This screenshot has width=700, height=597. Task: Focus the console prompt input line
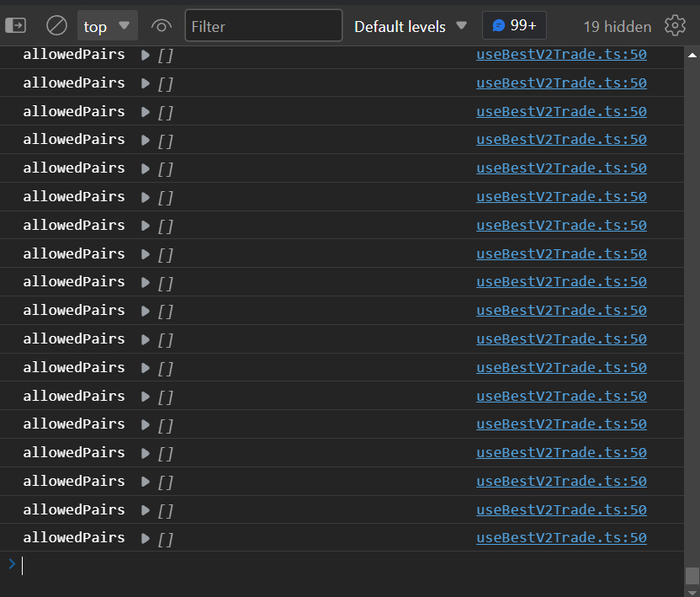tap(353, 565)
